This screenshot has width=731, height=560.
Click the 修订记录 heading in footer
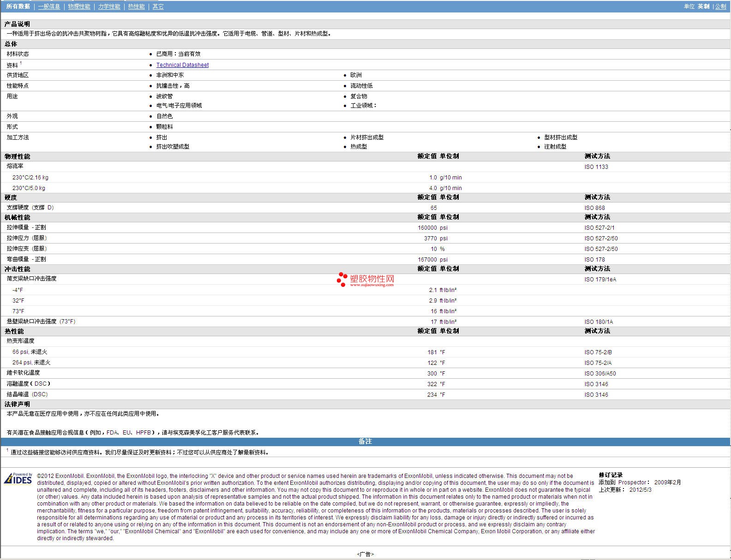(611, 475)
